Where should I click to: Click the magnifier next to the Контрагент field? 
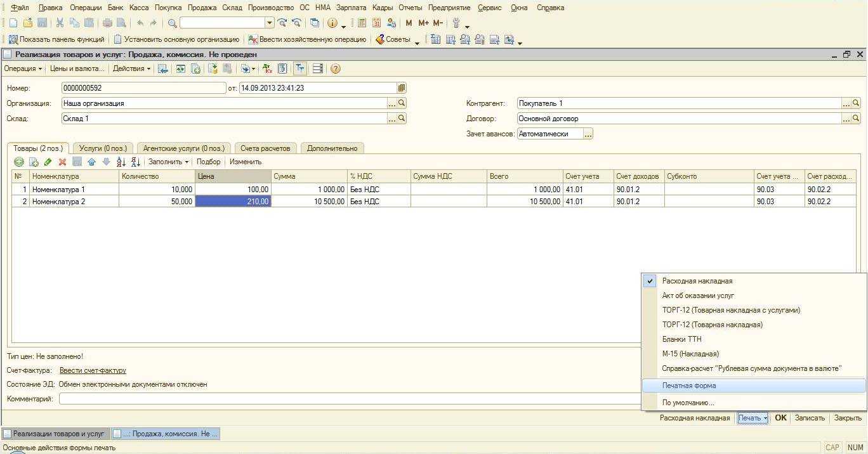pyautogui.click(x=856, y=103)
